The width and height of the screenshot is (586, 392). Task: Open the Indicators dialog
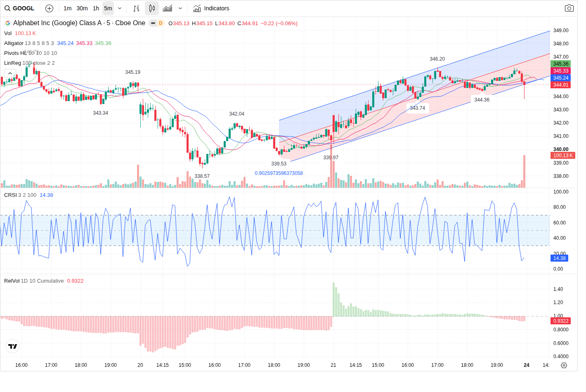tap(211, 8)
